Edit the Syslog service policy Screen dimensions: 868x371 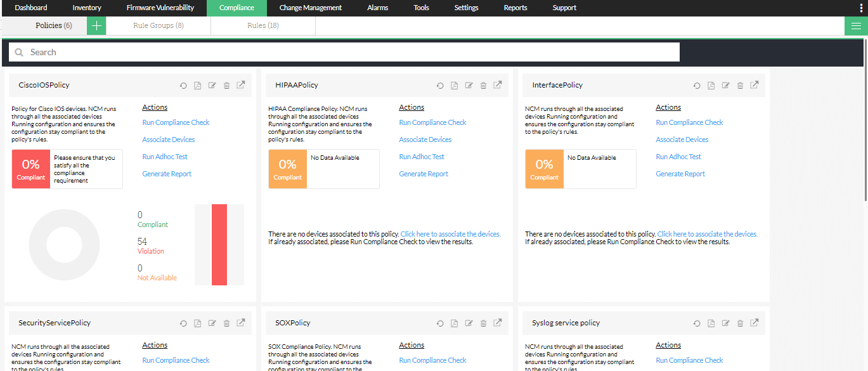tap(725, 323)
